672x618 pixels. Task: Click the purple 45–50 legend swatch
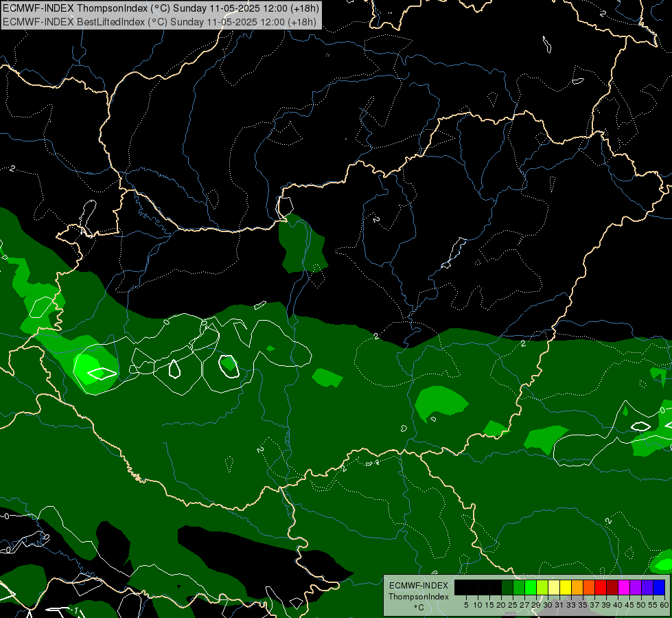pos(636,587)
